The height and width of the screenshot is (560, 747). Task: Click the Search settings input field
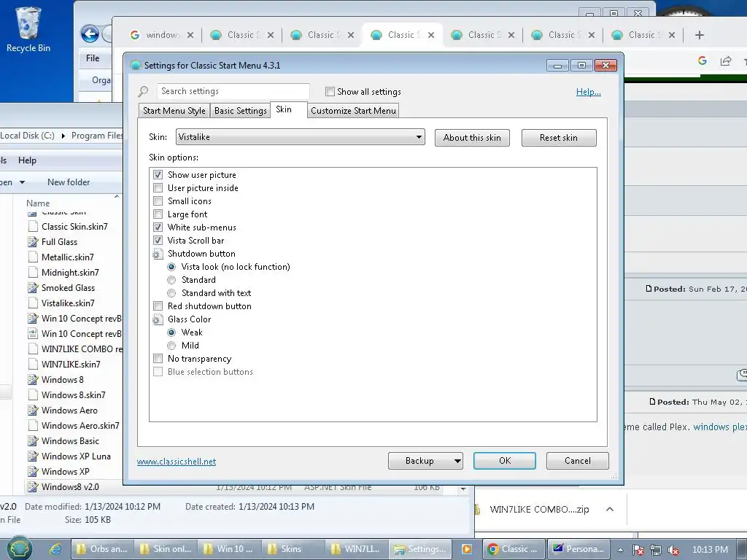[233, 91]
